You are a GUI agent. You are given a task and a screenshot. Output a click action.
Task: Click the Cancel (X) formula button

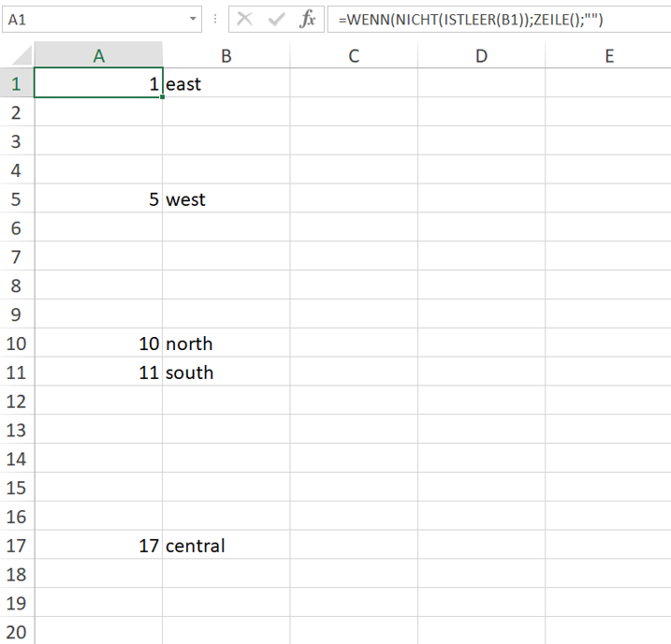[x=244, y=20]
